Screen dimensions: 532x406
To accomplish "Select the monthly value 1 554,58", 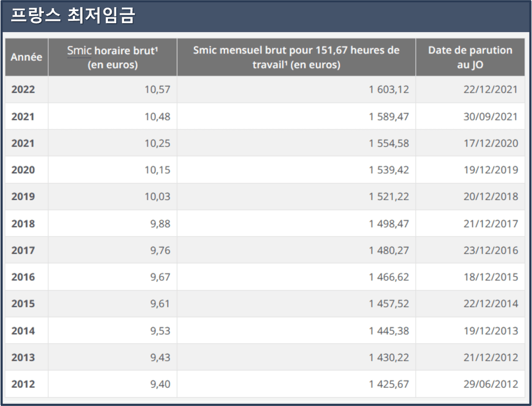I will 389,143.
